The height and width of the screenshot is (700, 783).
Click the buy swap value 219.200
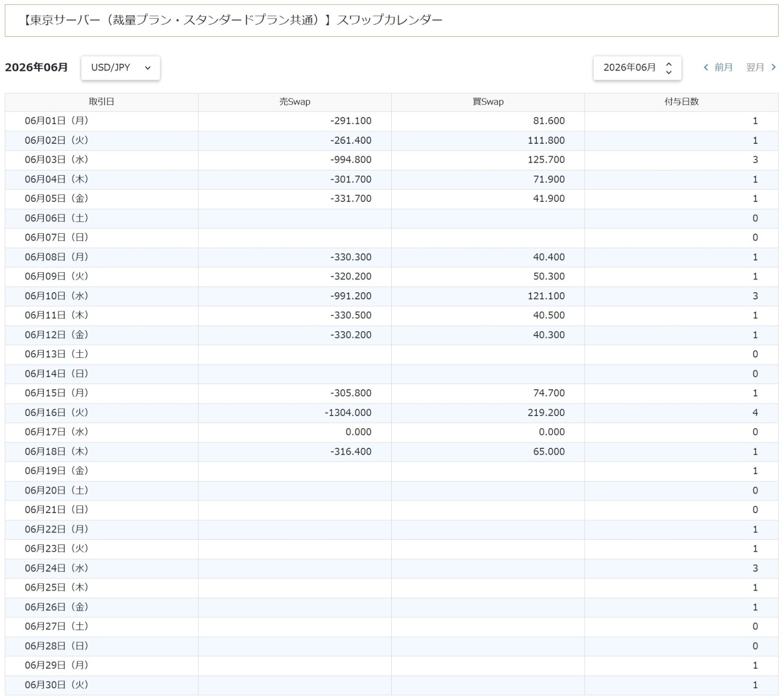546,413
